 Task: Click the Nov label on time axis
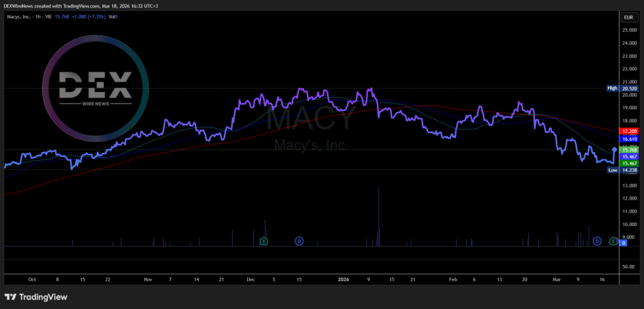(148, 279)
